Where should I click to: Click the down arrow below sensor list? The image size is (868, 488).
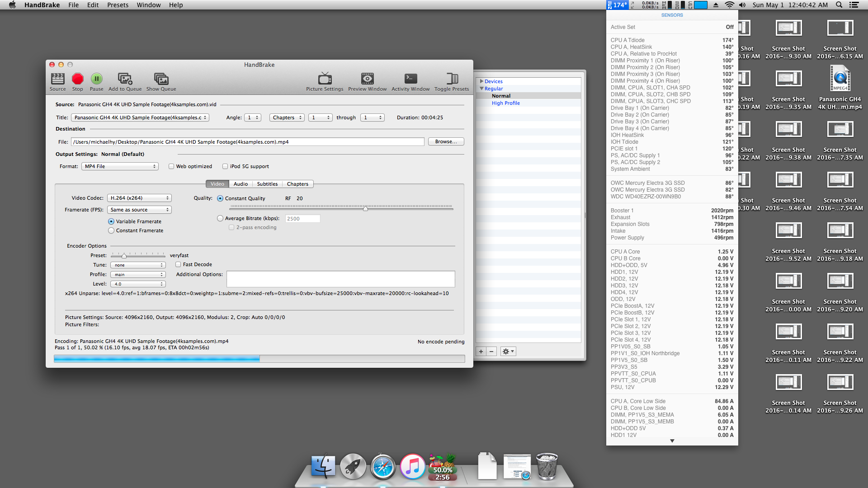click(672, 441)
